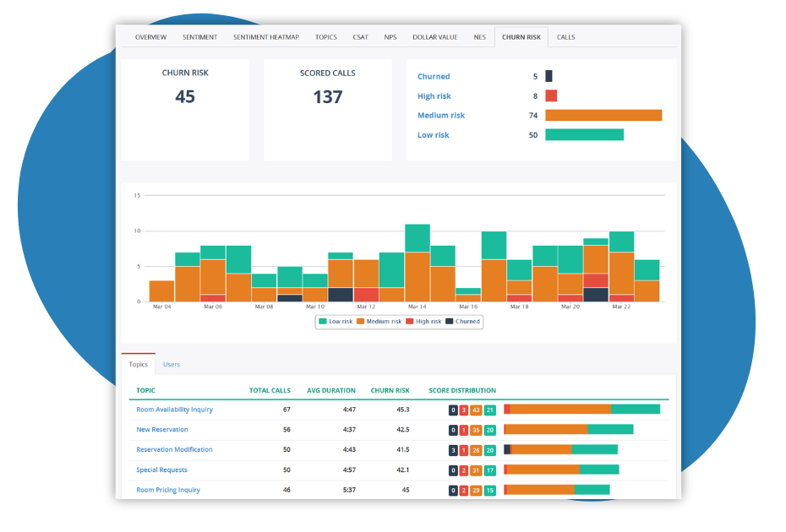Select the Special Requests topic
The height and width of the screenshot is (532, 786).
(163, 470)
